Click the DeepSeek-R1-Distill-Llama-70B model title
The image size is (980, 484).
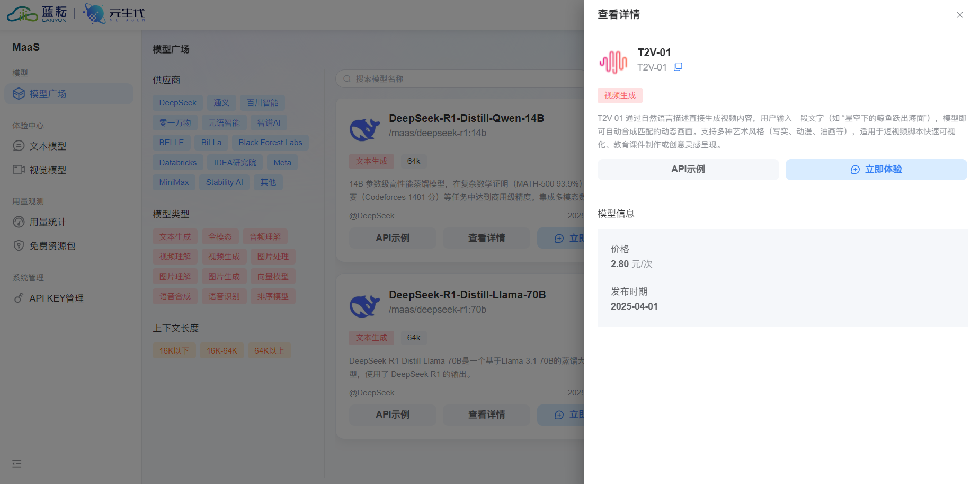click(467, 295)
